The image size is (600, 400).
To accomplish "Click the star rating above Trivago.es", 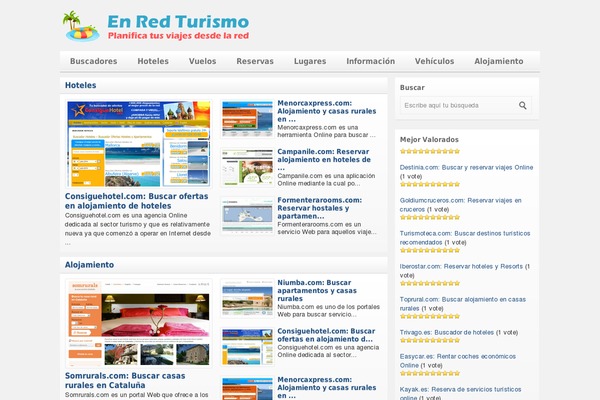I will (x=430, y=316).
